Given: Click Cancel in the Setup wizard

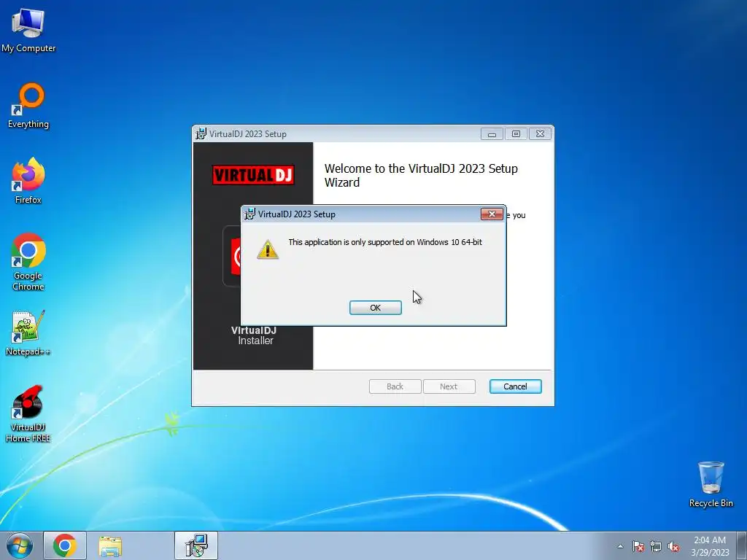Looking at the screenshot, I should point(515,386).
